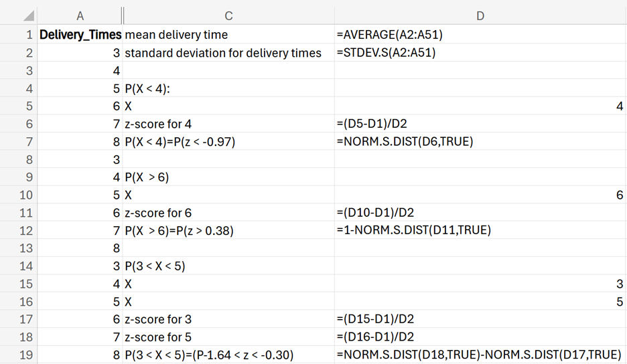Click the 'standard deviation for delivery times' cell
The height and width of the screenshot is (364, 627).
coord(228,53)
